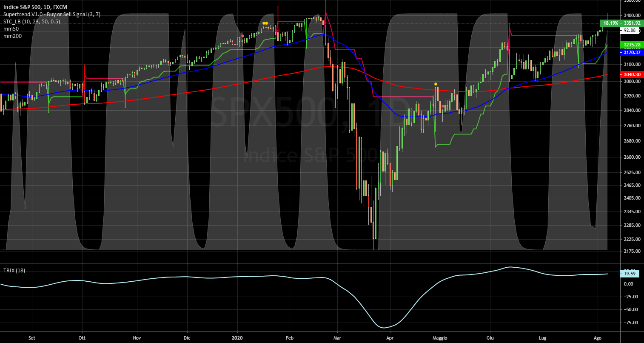Click the Lug month on time axis
Screen dimensions: 644x343
pos(542,338)
